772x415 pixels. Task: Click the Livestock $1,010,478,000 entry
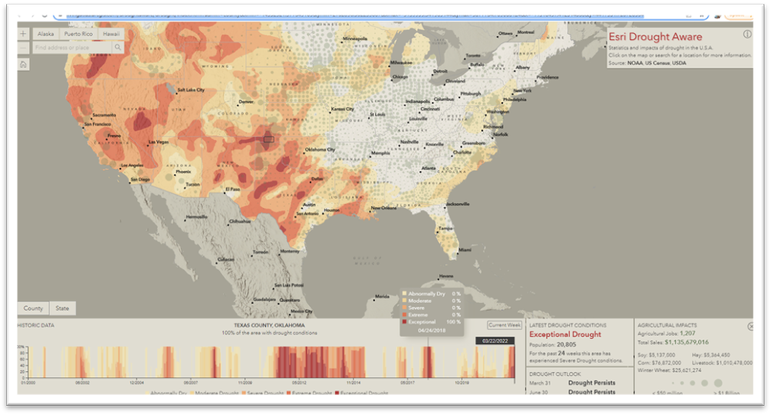pyautogui.click(x=722, y=363)
